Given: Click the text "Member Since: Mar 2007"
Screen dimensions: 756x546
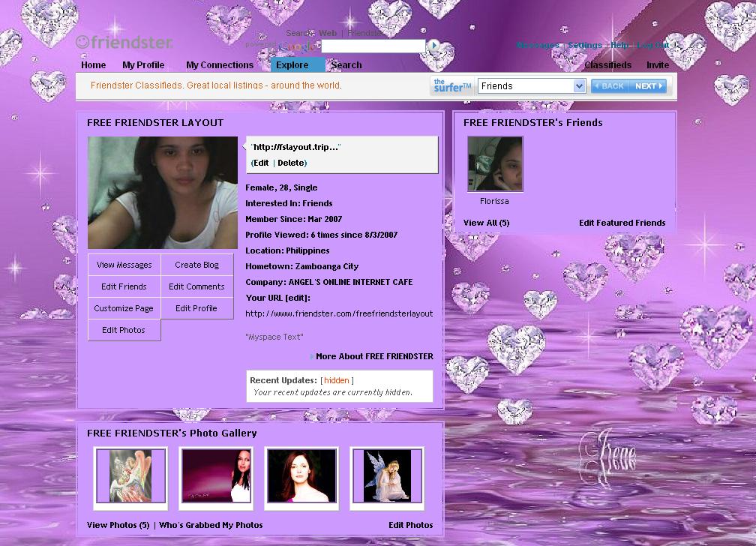Looking at the screenshot, I should 294,219.
